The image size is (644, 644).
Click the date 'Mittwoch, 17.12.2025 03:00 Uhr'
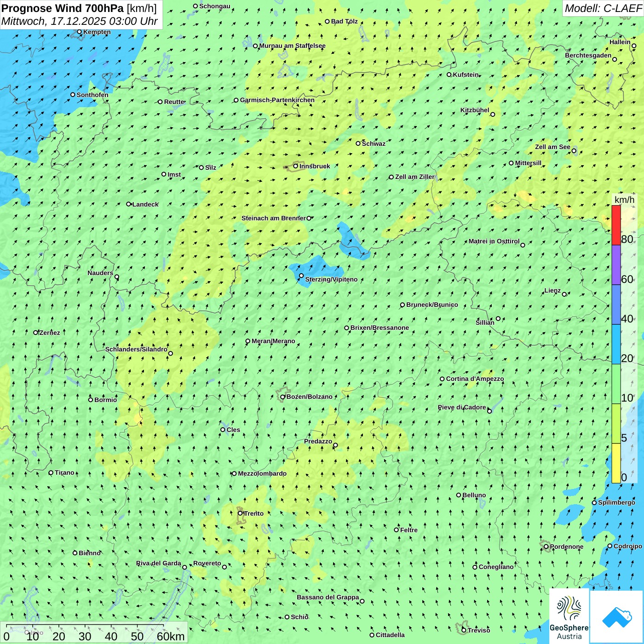pos(80,21)
